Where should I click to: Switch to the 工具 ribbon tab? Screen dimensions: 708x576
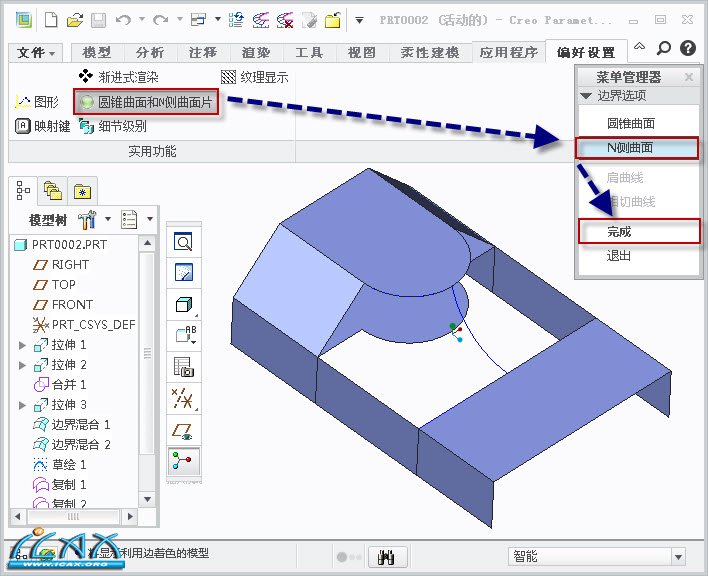309,53
